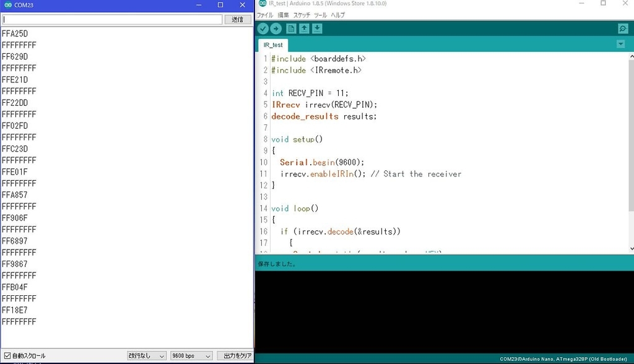The width and height of the screenshot is (634, 364).
Task: Click the FF629D line in serial output
Action: (15, 56)
